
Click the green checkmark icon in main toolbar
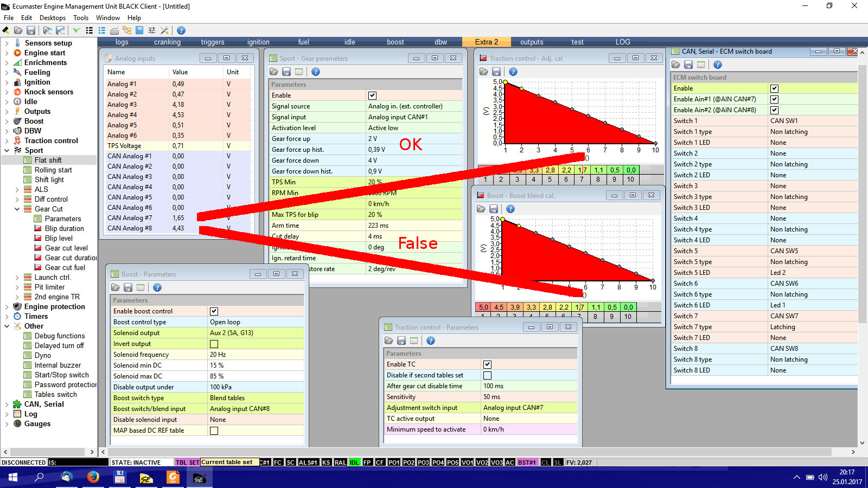[76, 30]
